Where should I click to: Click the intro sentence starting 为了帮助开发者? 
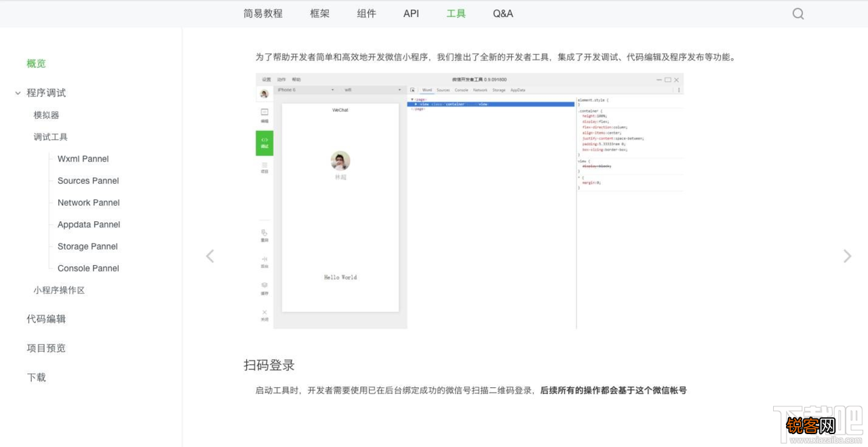pos(496,57)
